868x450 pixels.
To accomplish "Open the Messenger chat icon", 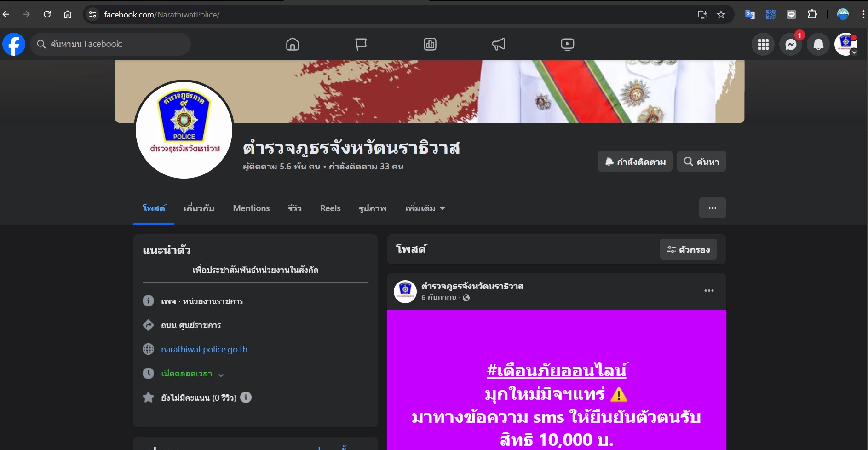I will pos(791,44).
